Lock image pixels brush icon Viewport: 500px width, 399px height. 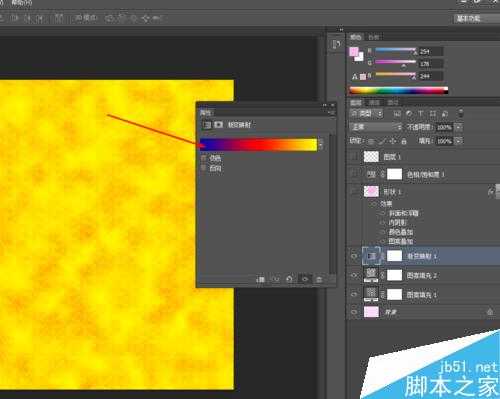point(382,141)
